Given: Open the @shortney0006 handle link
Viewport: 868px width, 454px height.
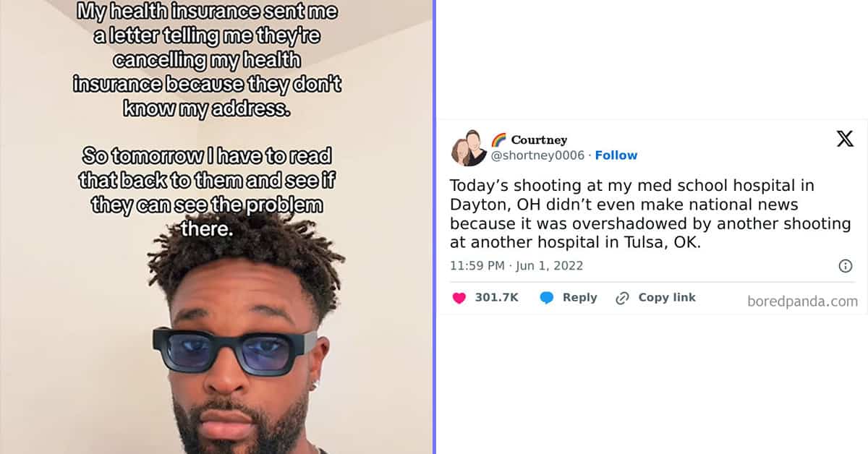Looking at the screenshot, I should pos(537,155).
